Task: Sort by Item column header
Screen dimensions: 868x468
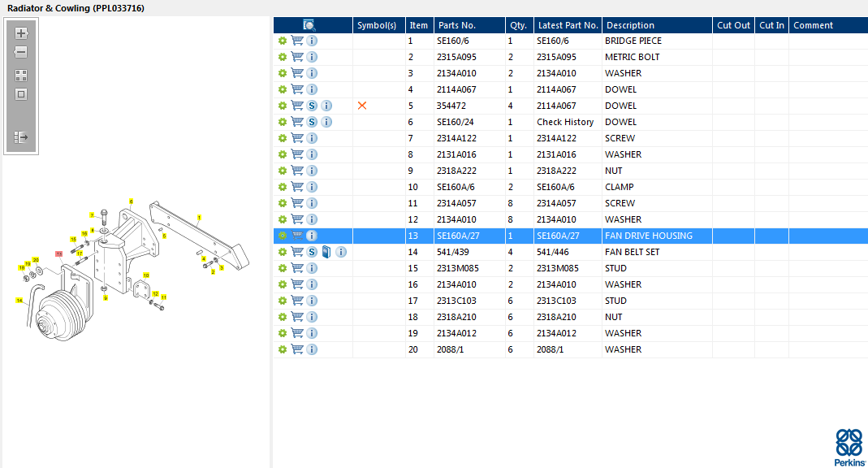Action: click(420, 25)
